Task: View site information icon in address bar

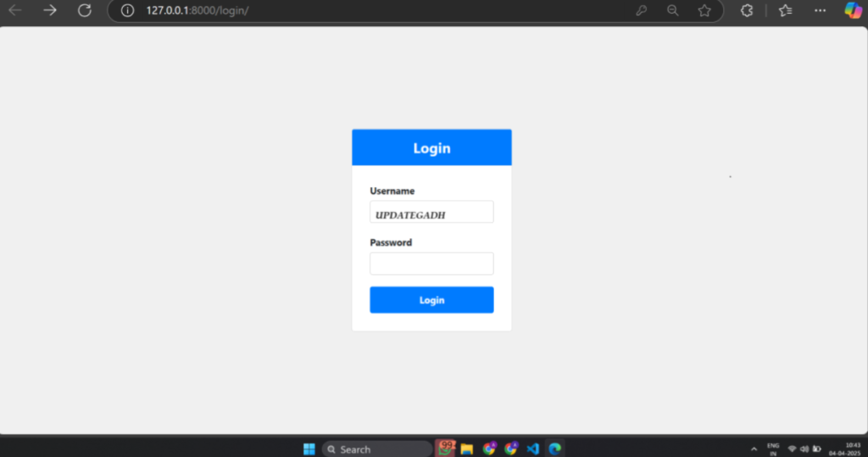Action: click(127, 10)
